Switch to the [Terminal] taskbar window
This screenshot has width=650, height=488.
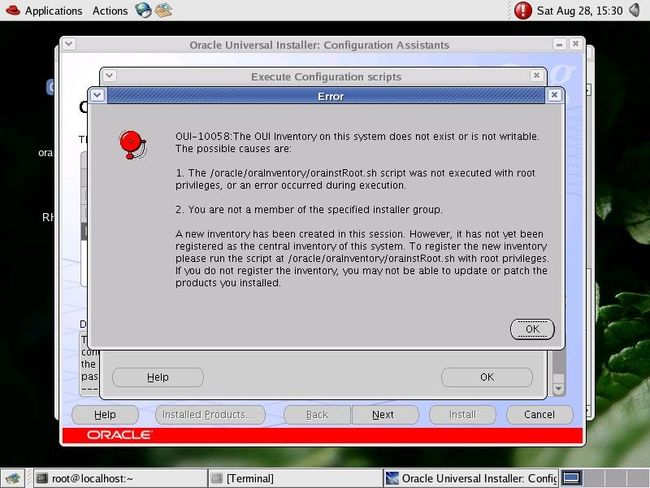(x=295, y=478)
